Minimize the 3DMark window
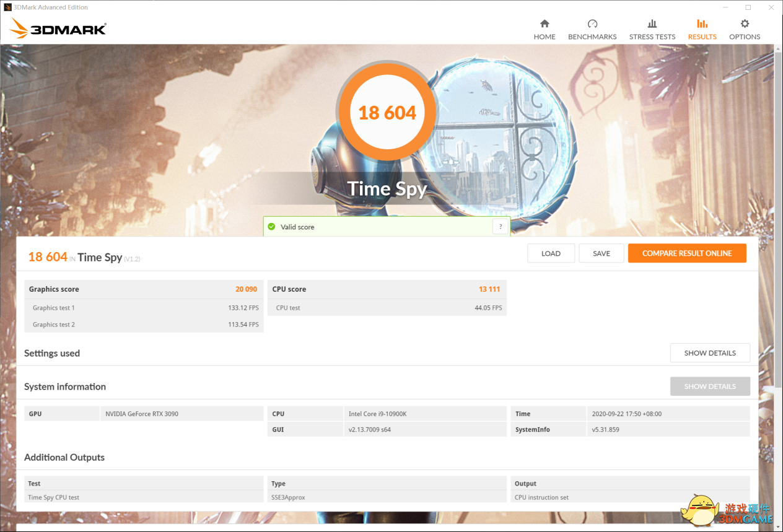 tap(725, 7)
